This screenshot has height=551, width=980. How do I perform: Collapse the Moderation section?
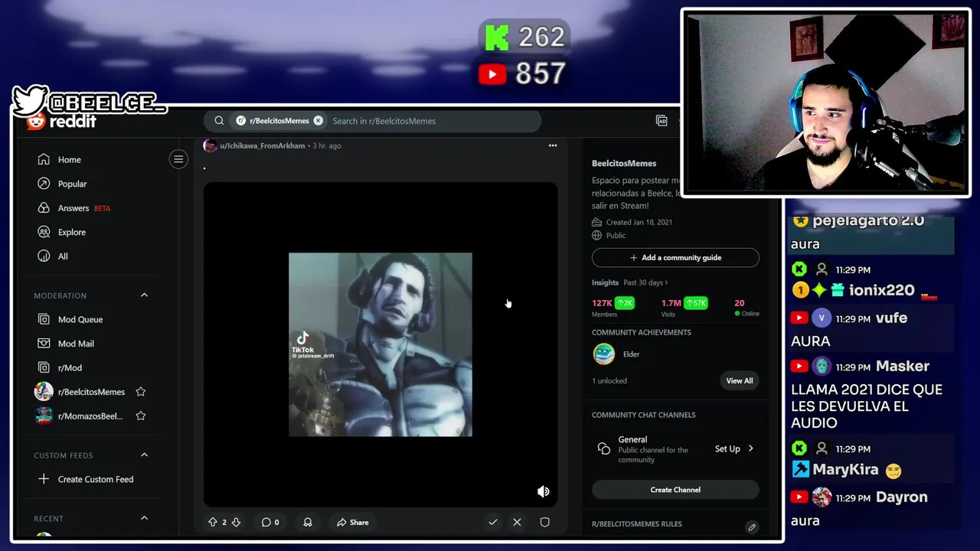tap(144, 295)
